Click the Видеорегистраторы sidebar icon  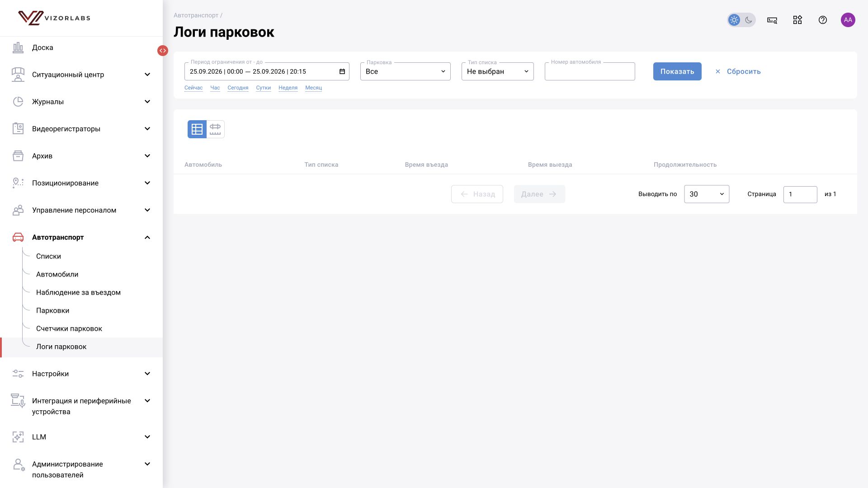click(18, 129)
